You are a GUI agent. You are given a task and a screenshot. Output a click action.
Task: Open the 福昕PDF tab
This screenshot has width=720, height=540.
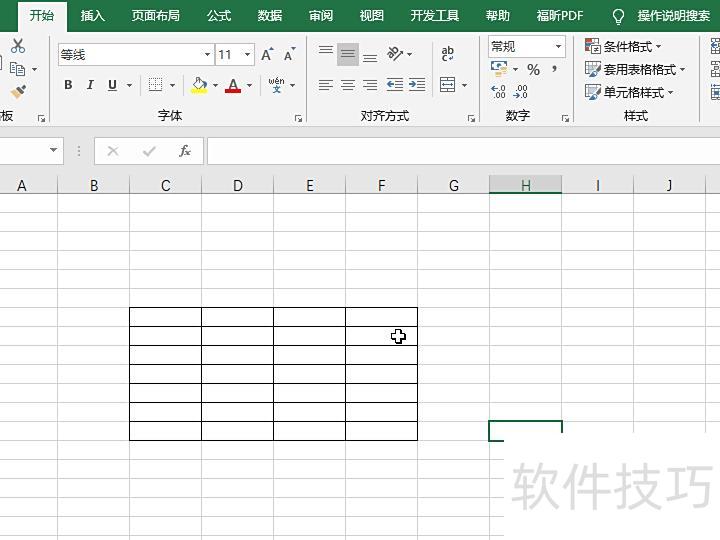coord(560,16)
